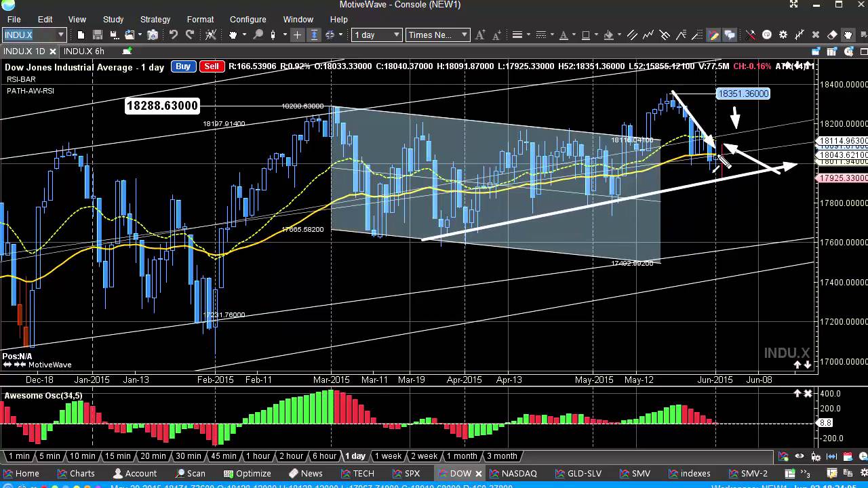Open the News tab
This screenshot has height=488, width=868.
coord(306,474)
